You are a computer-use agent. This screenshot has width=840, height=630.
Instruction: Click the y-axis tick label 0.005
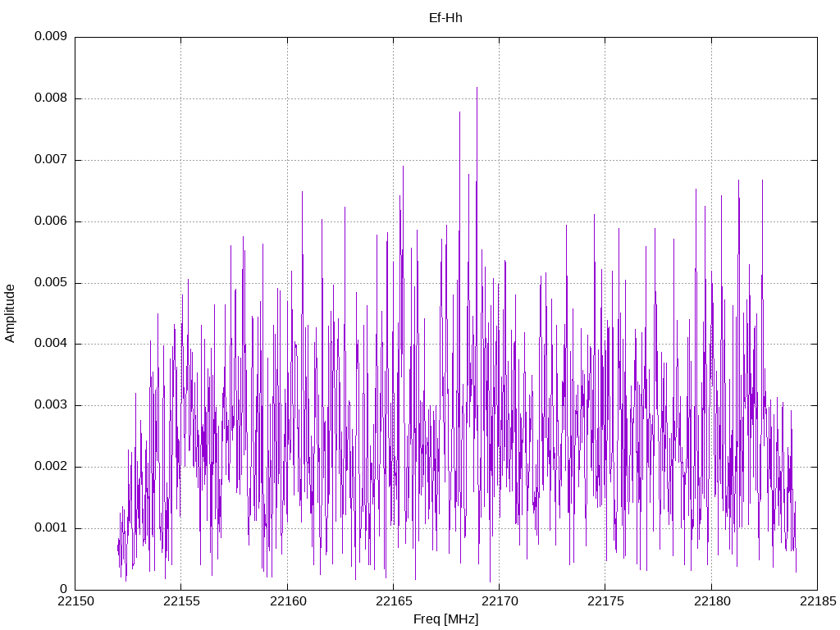point(50,282)
